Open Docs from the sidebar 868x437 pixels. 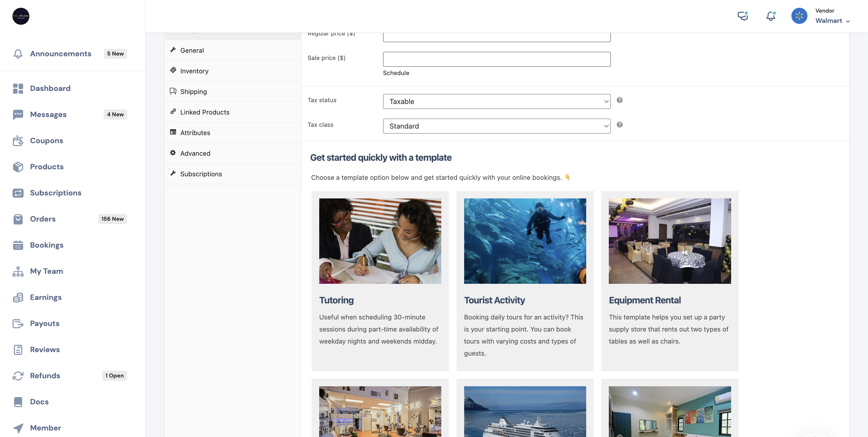pyautogui.click(x=39, y=402)
